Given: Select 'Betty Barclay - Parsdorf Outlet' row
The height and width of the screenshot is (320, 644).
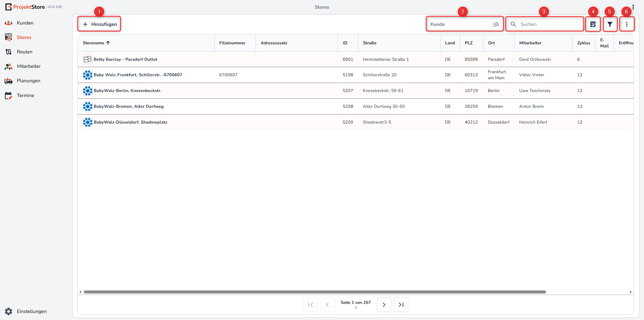Looking at the screenshot, I should [x=356, y=59].
